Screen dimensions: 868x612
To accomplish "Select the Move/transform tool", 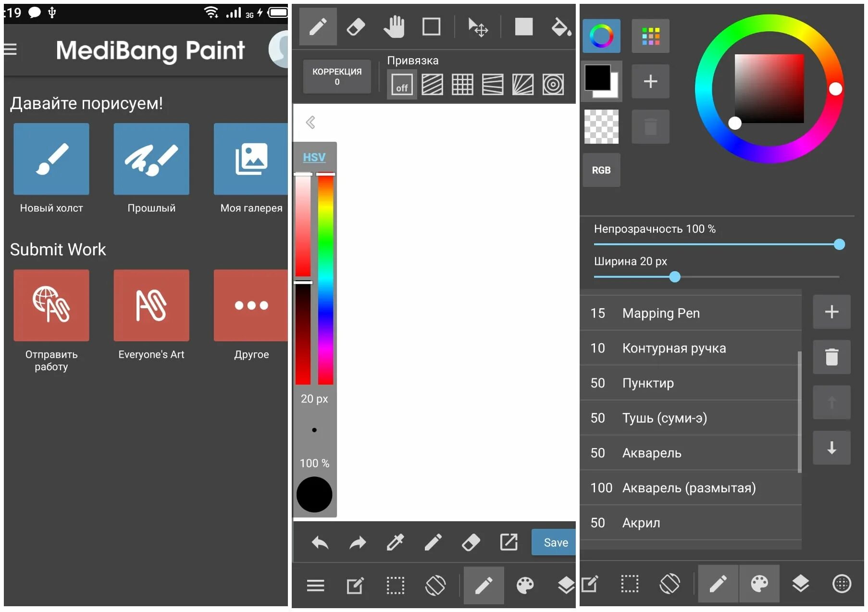I will click(478, 27).
